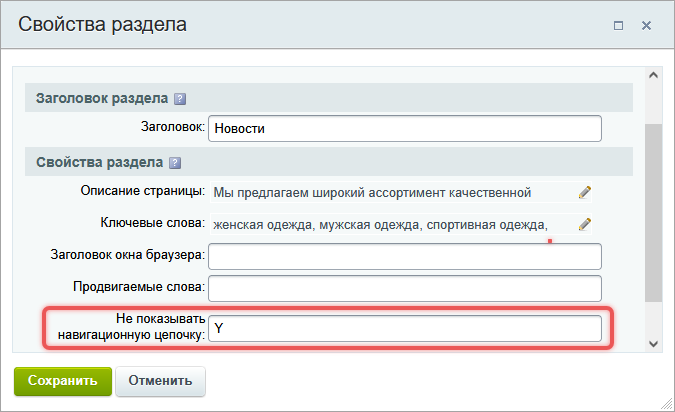
Task: Close the dialog with the X icon
Action: (647, 24)
